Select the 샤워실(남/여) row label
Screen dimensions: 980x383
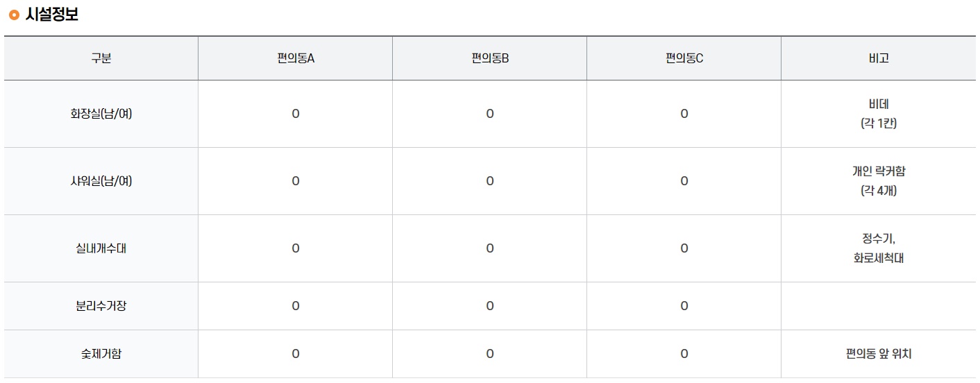[x=101, y=181]
